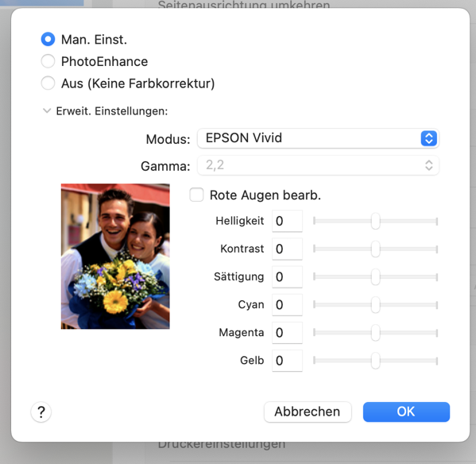Click the Gelb value field
The image size is (476, 464).
click(x=287, y=361)
